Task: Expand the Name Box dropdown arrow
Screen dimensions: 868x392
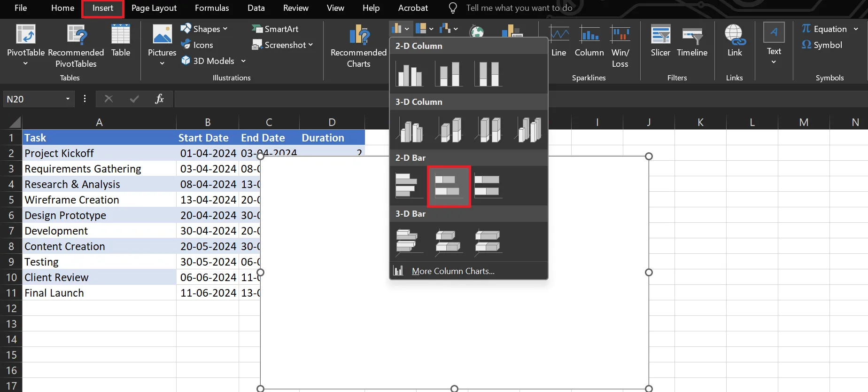Action: pos(68,99)
